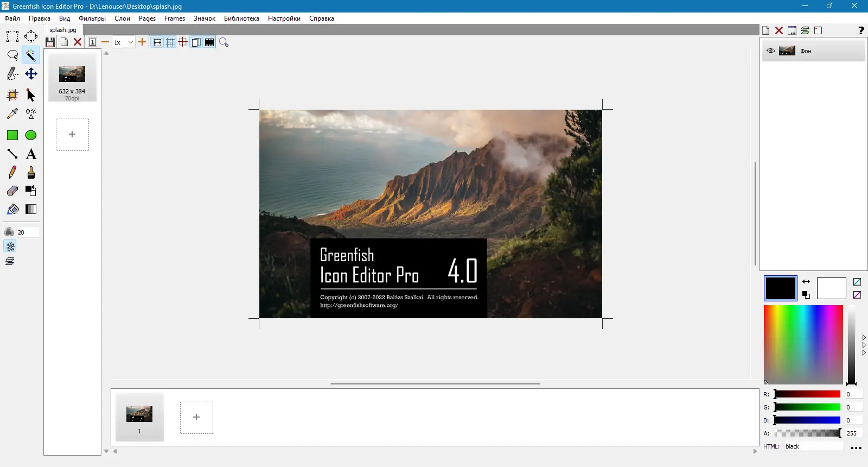The height and width of the screenshot is (467, 868).
Task: Delete the selected layer with red X
Action: click(x=779, y=30)
